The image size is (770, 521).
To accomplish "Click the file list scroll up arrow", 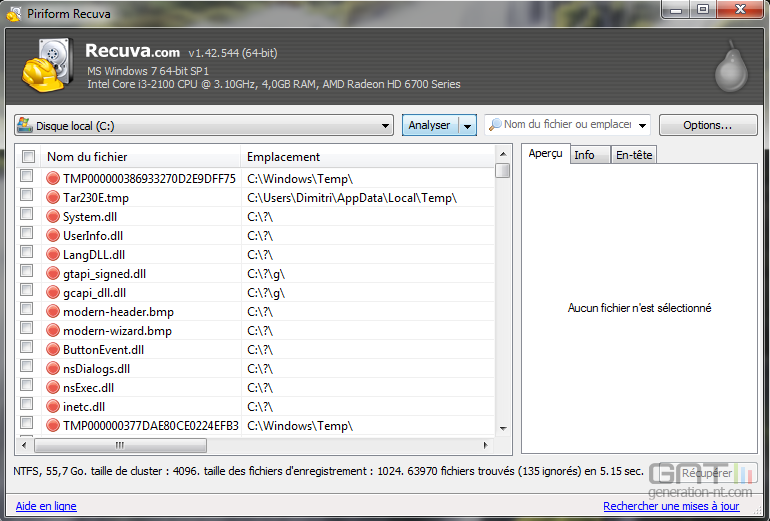I will tap(503, 154).
